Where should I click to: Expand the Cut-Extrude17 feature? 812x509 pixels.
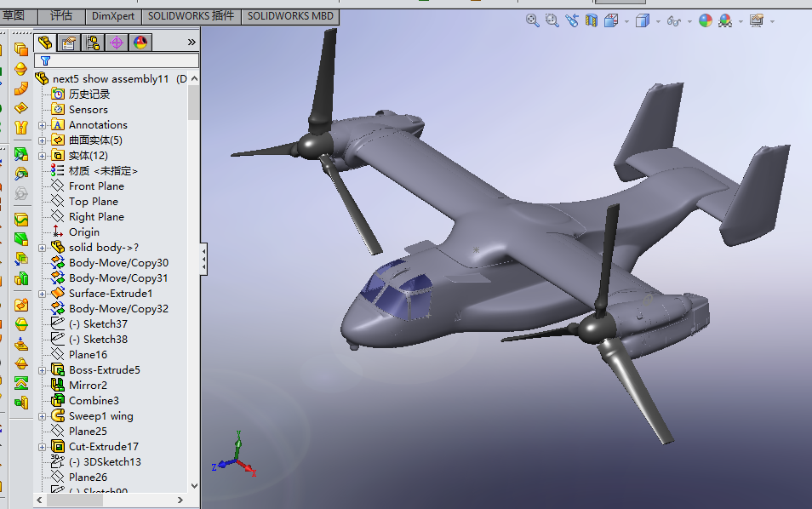click(43, 447)
